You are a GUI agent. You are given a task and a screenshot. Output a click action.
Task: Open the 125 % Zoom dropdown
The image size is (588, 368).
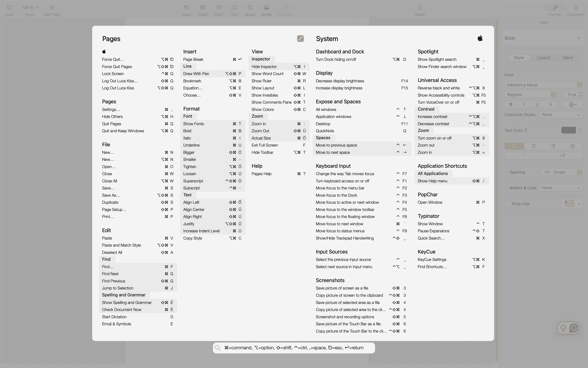(30, 8)
